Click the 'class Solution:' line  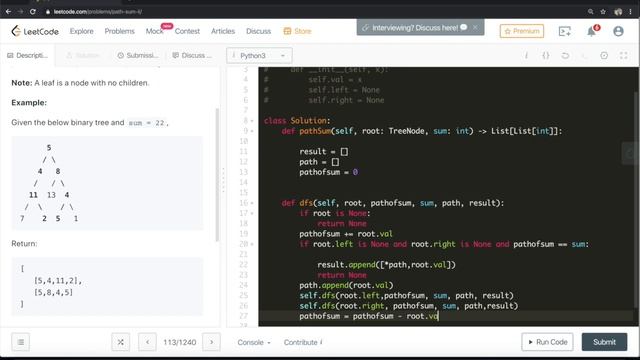pyautogui.click(x=297, y=121)
